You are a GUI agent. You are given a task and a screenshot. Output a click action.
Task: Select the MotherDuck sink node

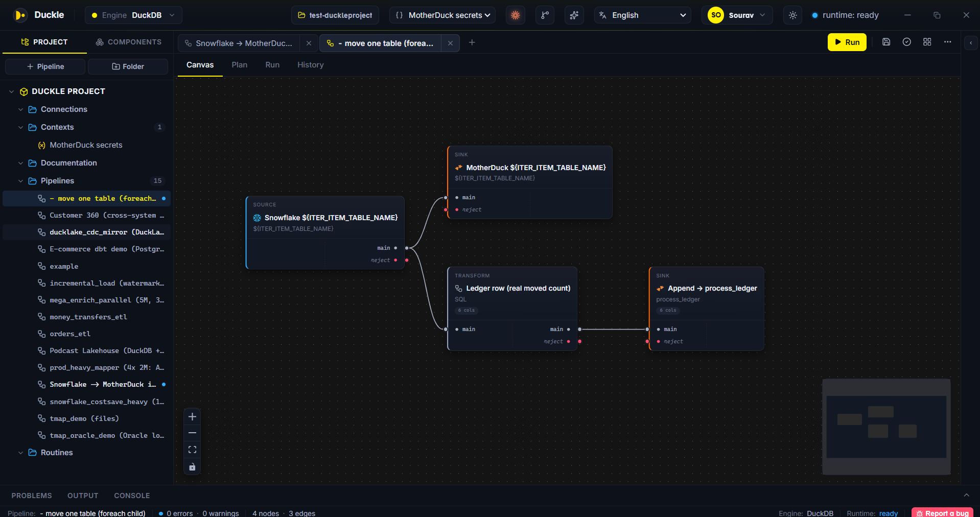click(x=529, y=182)
